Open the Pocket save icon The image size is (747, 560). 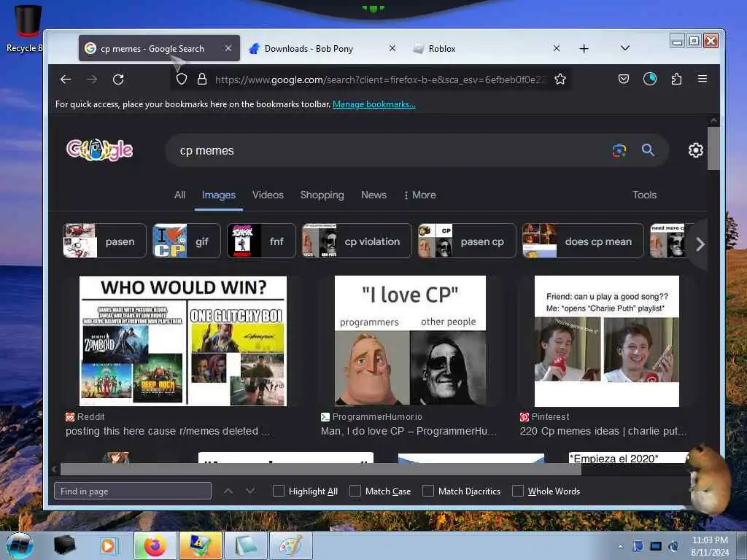click(x=624, y=79)
